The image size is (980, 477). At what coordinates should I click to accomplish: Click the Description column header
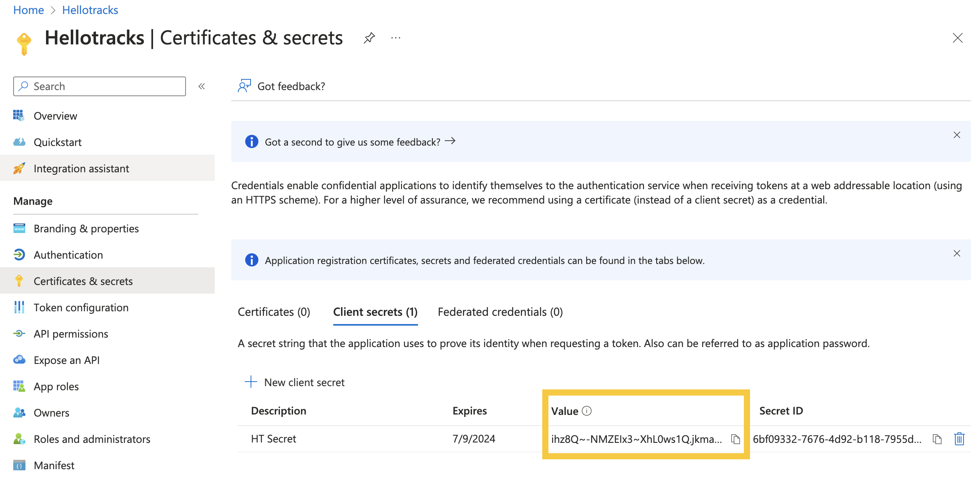(x=279, y=411)
